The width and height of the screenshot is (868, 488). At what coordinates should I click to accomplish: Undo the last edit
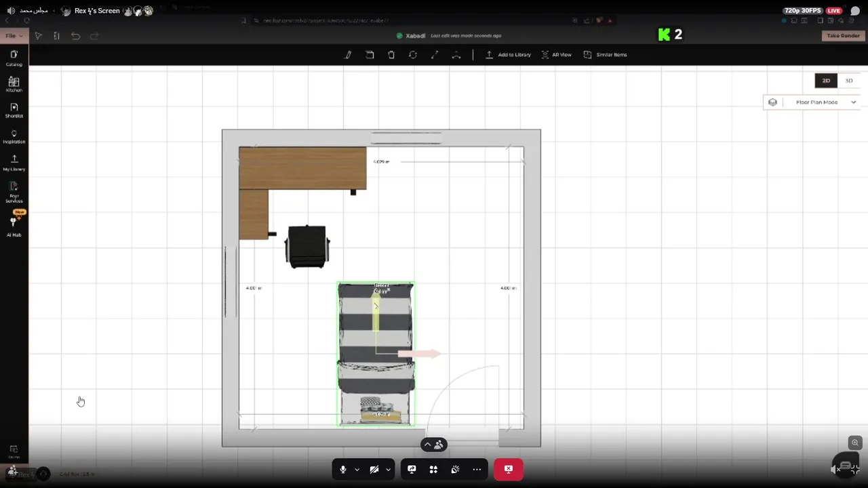(x=75, y=36)
